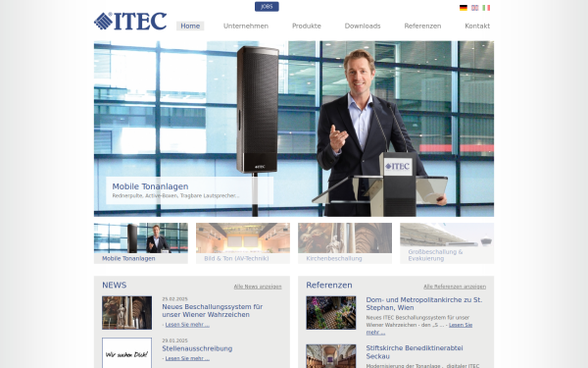Screen dimensions: 588x368
Task: Open the JOBS button at top
Action: (x=267, y=7)
